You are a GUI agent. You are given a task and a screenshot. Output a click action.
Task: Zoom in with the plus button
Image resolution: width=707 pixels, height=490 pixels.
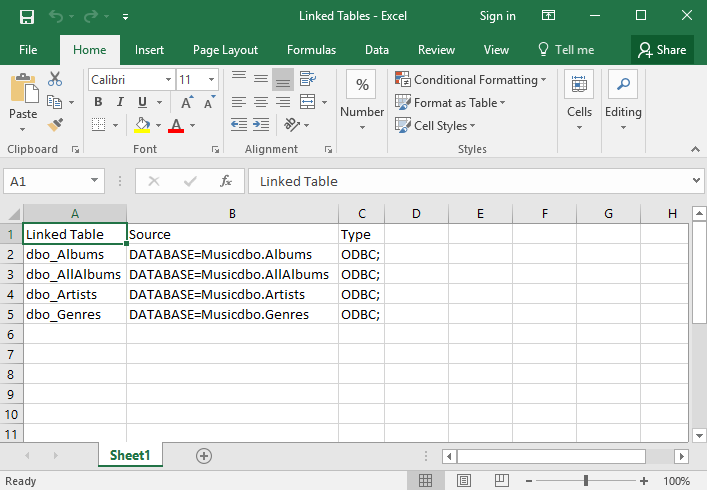coord(644,481)
